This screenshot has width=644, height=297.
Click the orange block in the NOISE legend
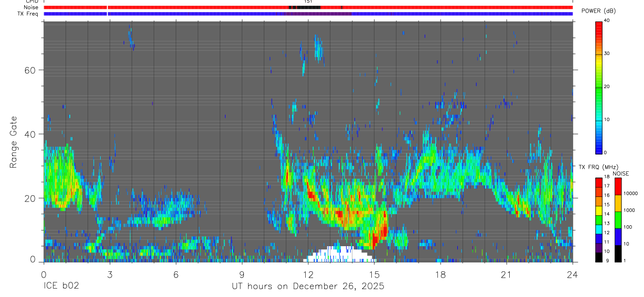[x=617, y=202]
